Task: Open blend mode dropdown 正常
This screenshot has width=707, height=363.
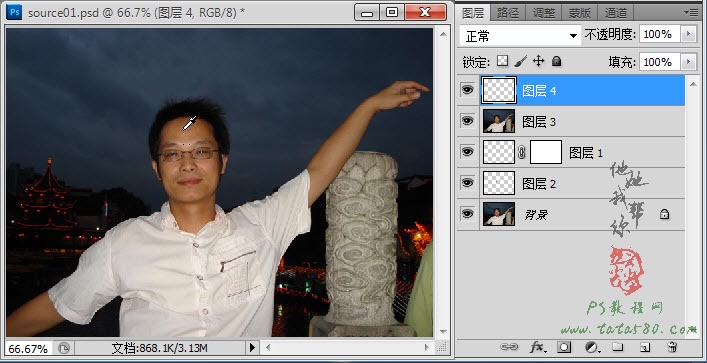Action: point(520,35)
